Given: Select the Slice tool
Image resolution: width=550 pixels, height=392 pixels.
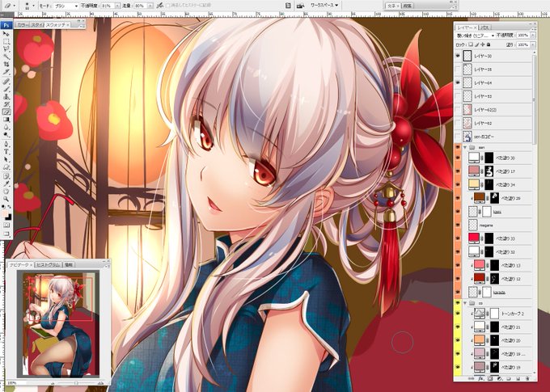Looking at the screenshot, I should pyautogui.click(x=6, y=72).
